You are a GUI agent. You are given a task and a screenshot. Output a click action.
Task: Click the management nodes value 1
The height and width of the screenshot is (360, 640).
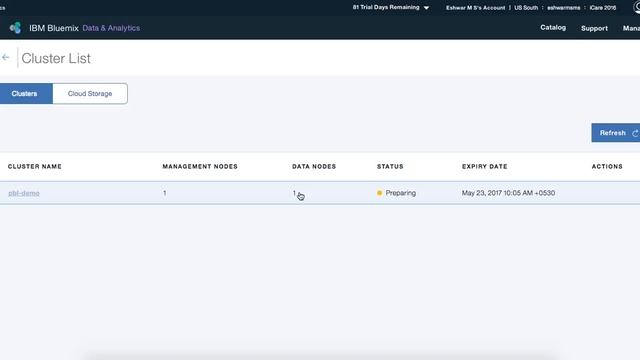coord(164,193)
